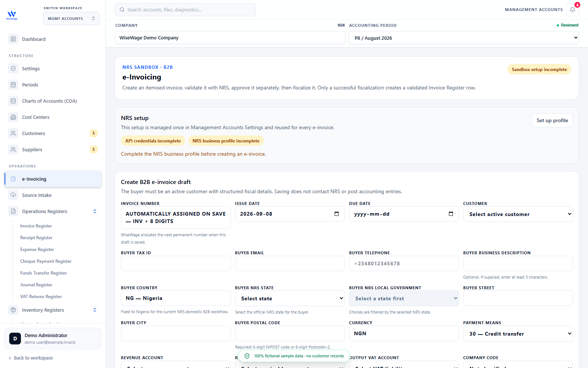
Task: Click the e-Invoicing document icon
Action: pyautogui.click(x=13, y=179)
